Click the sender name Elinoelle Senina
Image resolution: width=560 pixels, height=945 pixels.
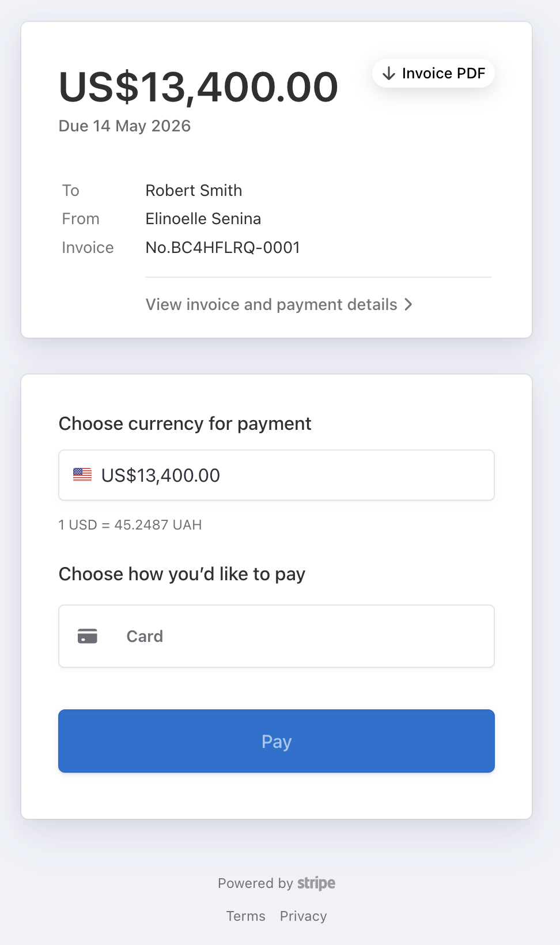pos(203,219)
